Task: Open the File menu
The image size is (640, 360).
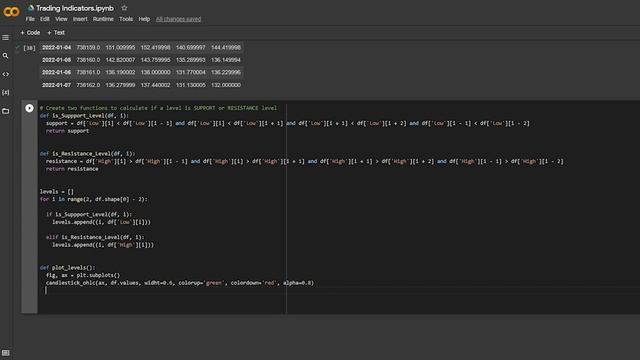Action: tap(30, 19)
